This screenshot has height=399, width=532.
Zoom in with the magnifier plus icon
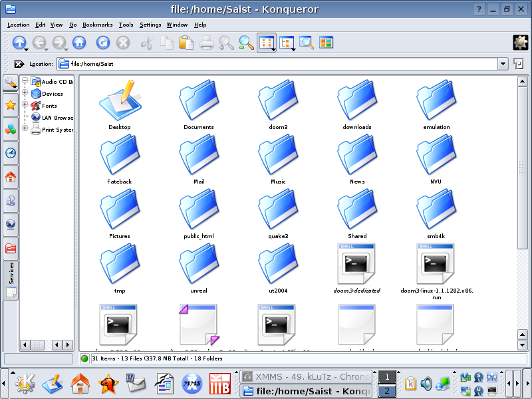[227, 43]
